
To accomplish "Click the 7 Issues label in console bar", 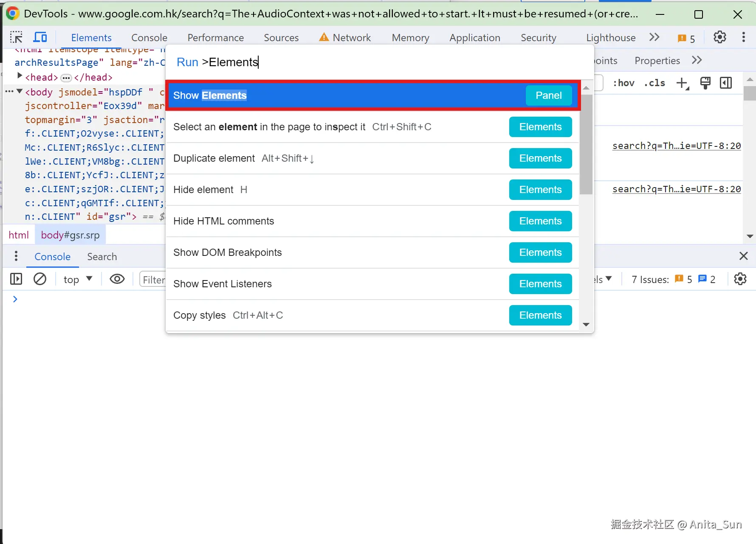I will click(x=650, y=280).
